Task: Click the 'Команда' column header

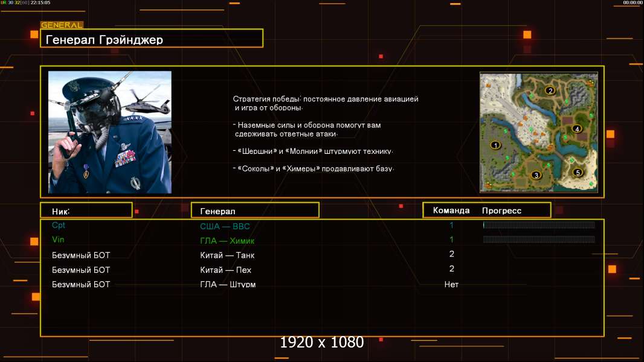Action: pos(451,211)
